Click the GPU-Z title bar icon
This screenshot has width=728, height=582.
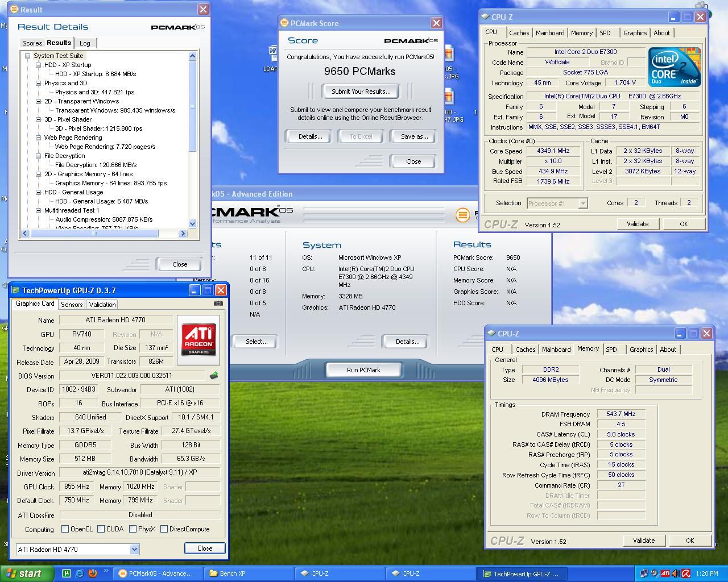tap(16, 290)
